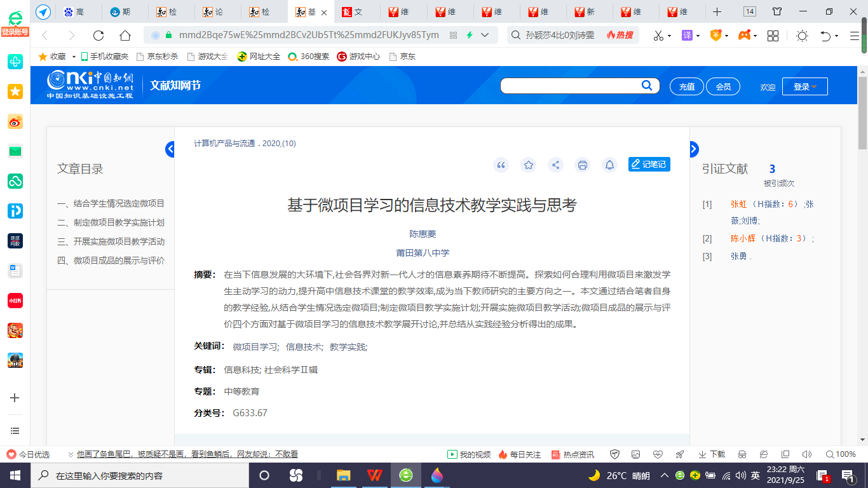Screen dimensions: 868x488
Task: Click the search magnifier in CNKI header
Action: click(x=647, y=86)
